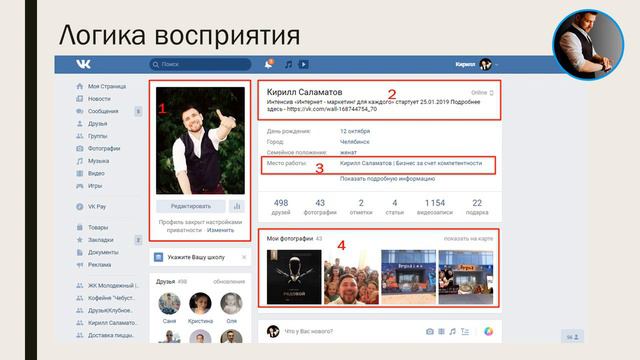Screen dimensions: 640x360
Task: Open the 43 фотографии counter
Action: tap(320, 207)
